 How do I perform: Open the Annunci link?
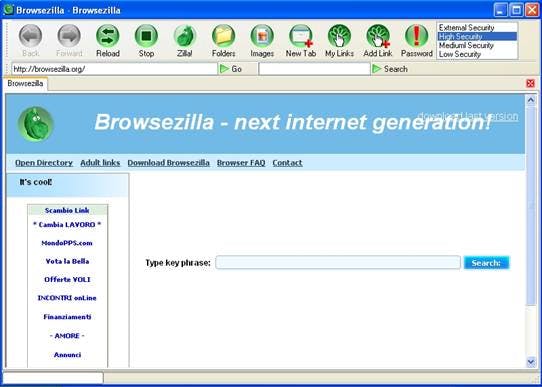tap(67, 355)
